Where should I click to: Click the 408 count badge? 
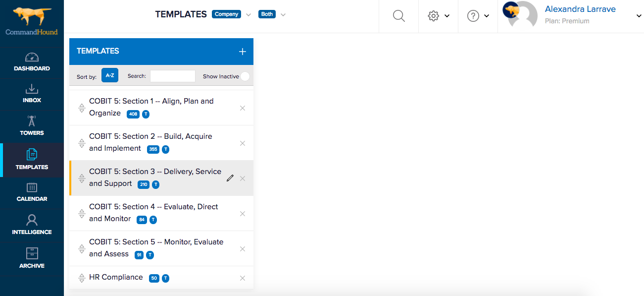click(x=133, y=114)
